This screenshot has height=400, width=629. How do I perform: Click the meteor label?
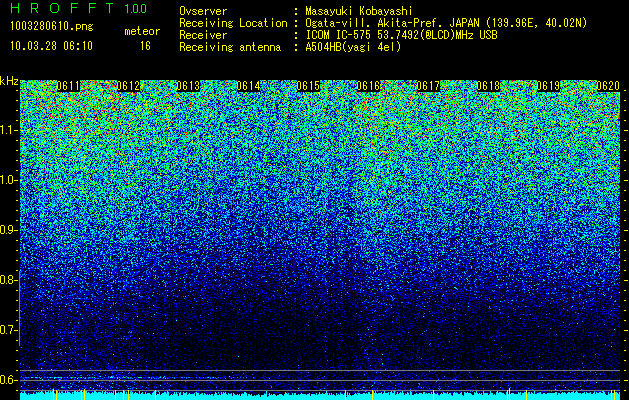142,31
